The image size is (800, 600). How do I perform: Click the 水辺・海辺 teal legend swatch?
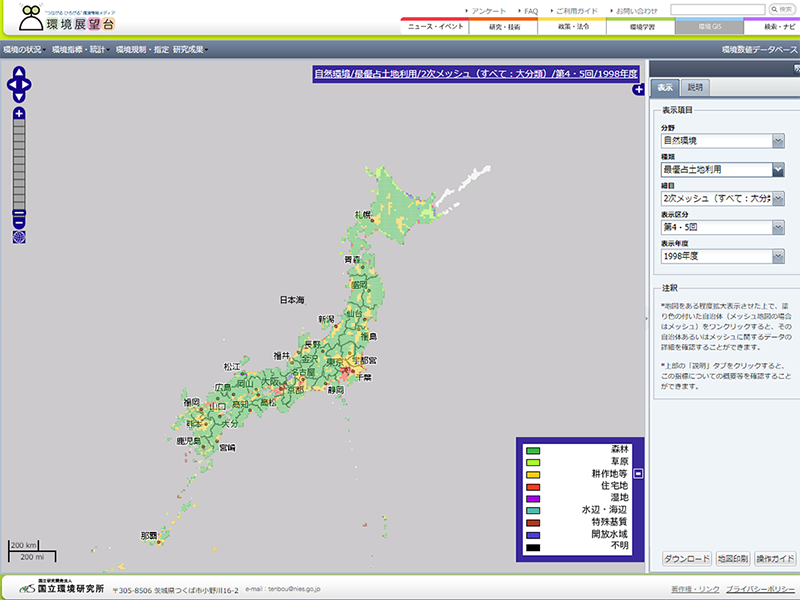point(533,511)
